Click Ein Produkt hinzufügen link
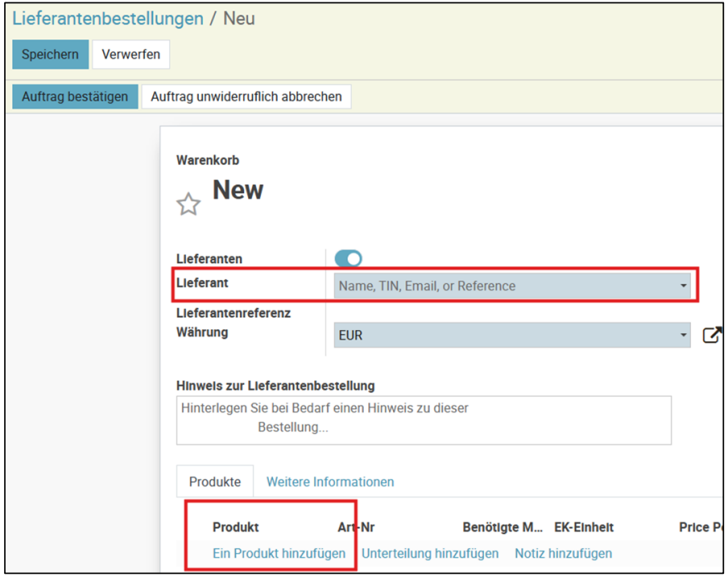The image size is (728, 577). point(279,553)
